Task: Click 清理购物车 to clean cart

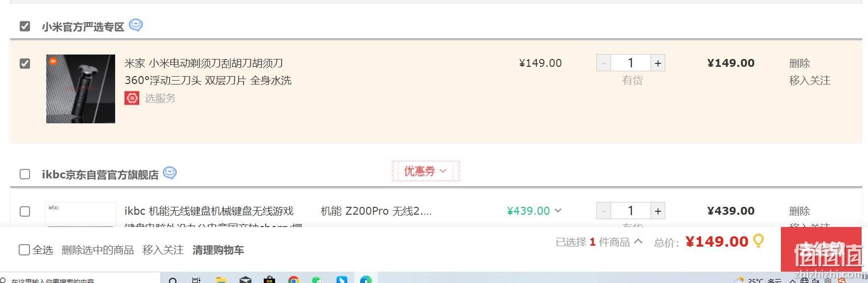Action: [218, 250]
